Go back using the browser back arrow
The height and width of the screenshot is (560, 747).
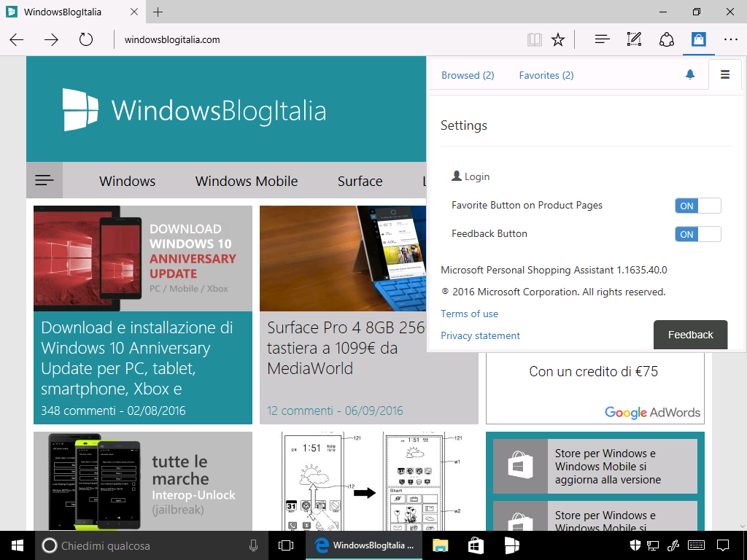tap(17, 39)
